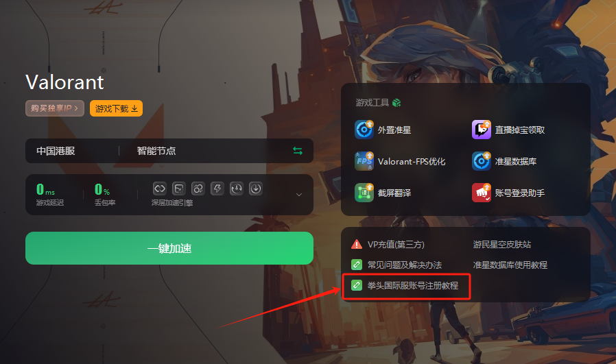Choose the 智能节点 node selector
Viewport: 616px width, 364px height.
coord(156,151)
